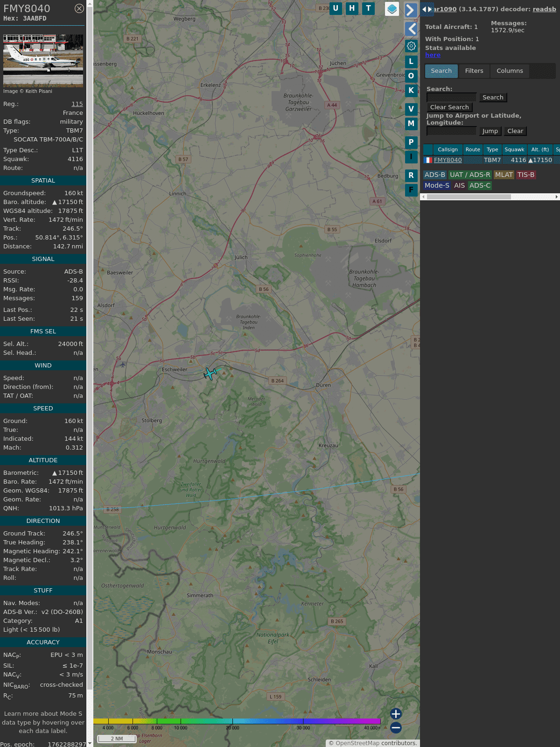This screenshot has height=747, width=560.
Task: Open registration 115 link
Action: (x=77, y=104)
